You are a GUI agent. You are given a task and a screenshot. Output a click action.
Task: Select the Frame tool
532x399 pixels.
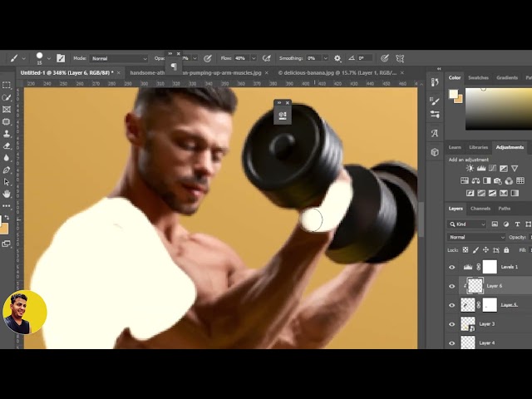tap(6, 109)
